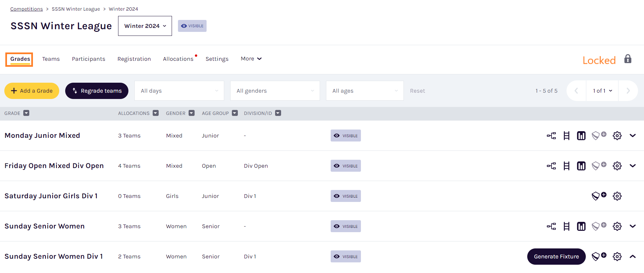Open the All ages filter dropdown

(x=365, y=91)
